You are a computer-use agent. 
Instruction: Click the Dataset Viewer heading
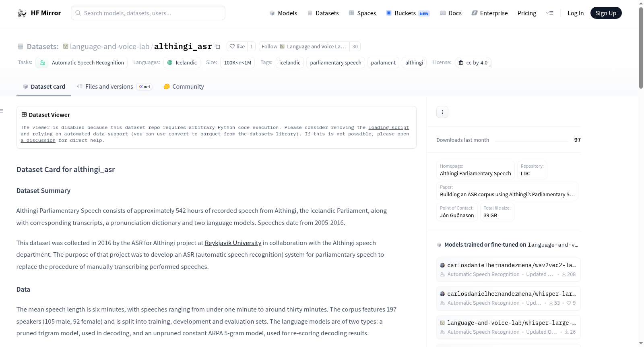[50, 115]
